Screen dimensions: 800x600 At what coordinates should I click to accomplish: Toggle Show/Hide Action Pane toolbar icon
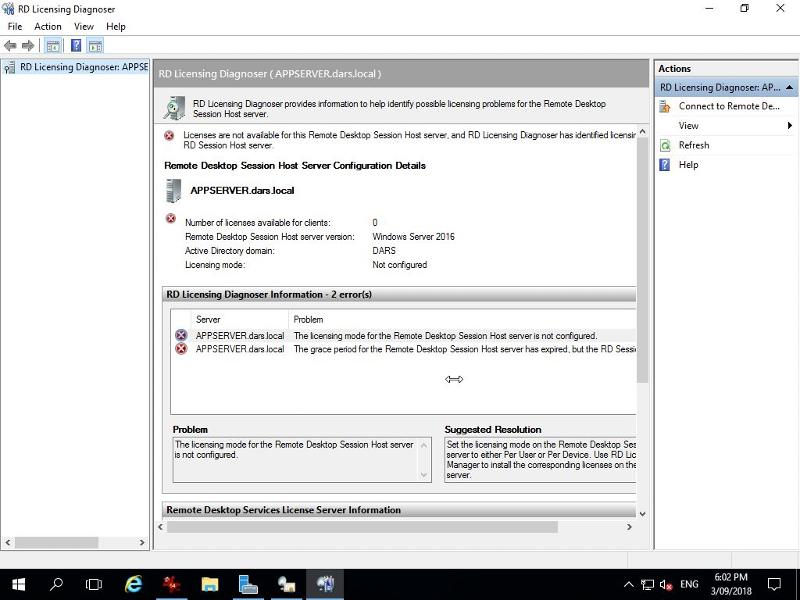(x=95, y=46)
